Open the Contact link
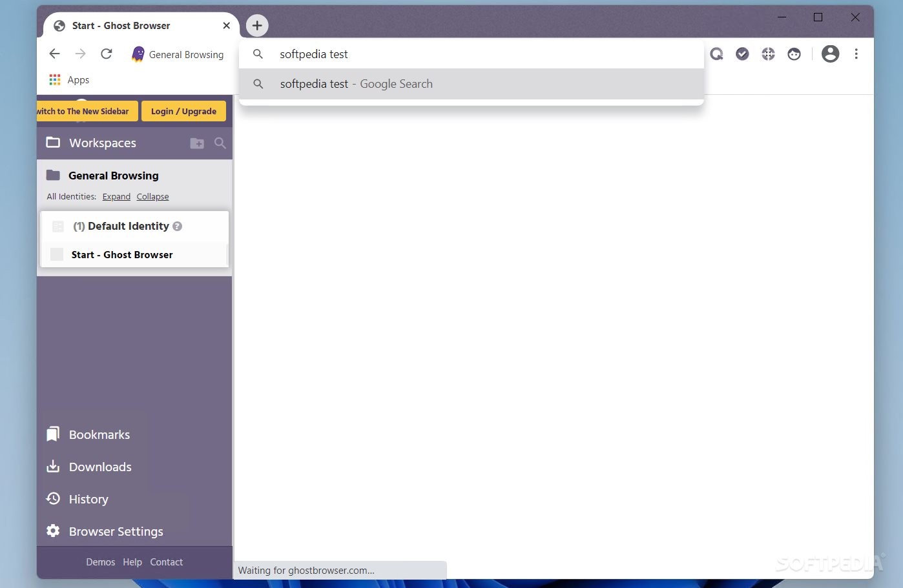Image resolution: width=903 pixels, height=588 pixels. pyautogui.click(x=167, y=562)
